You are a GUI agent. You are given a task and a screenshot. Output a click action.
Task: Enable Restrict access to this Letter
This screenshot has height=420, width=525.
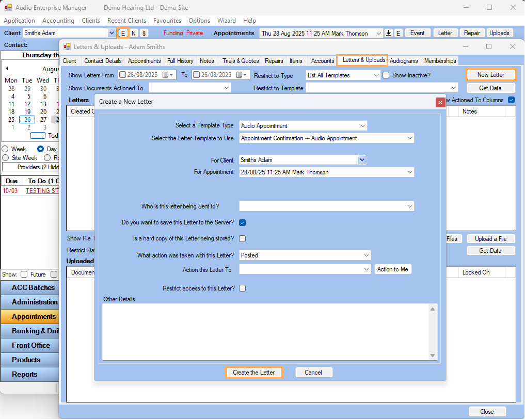pos(242,288)
